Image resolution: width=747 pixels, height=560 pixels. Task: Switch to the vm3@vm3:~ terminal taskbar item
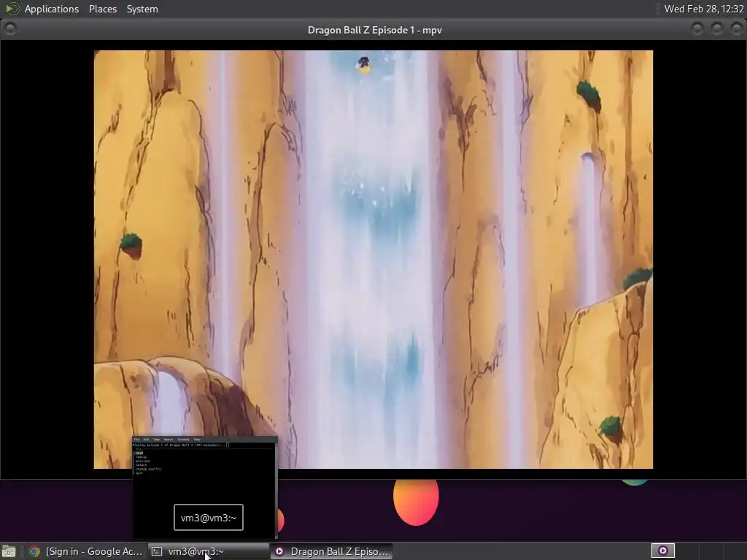(x=208, y=551)
